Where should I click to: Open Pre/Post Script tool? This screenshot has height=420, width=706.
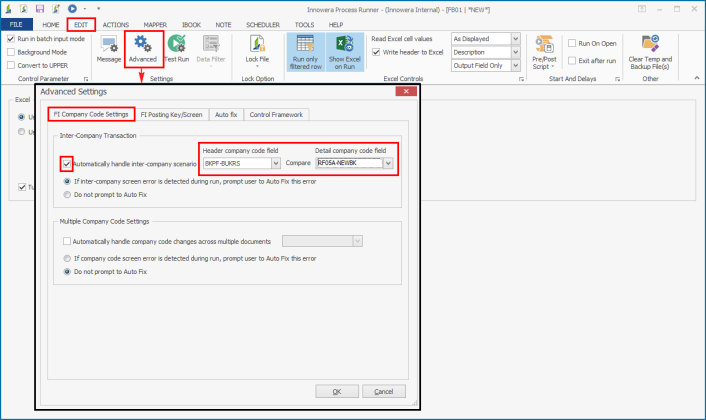click(x=545, y=48)
